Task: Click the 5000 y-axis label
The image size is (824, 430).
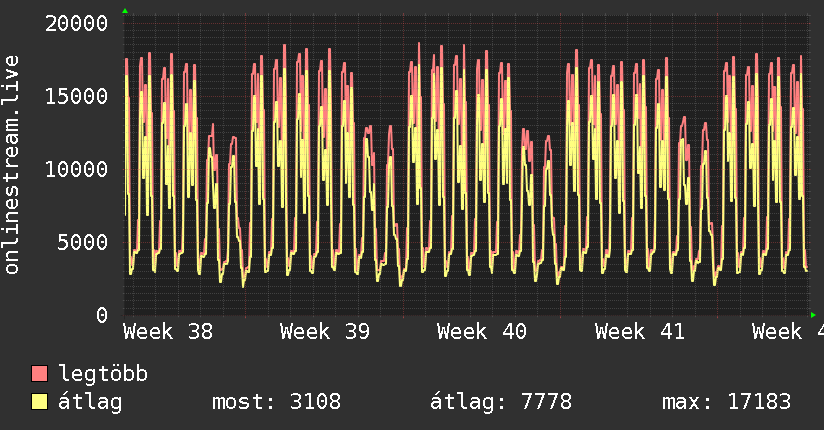Action: click(83, 242)
